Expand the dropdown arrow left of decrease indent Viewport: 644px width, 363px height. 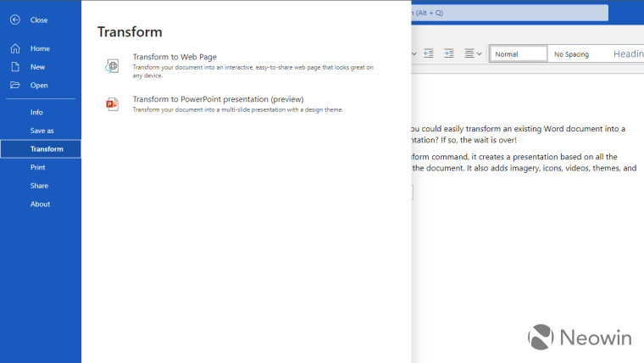[414, 53]
